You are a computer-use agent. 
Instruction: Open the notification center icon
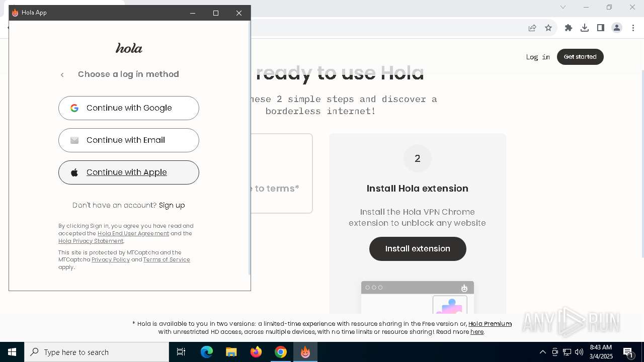(628, 352)
